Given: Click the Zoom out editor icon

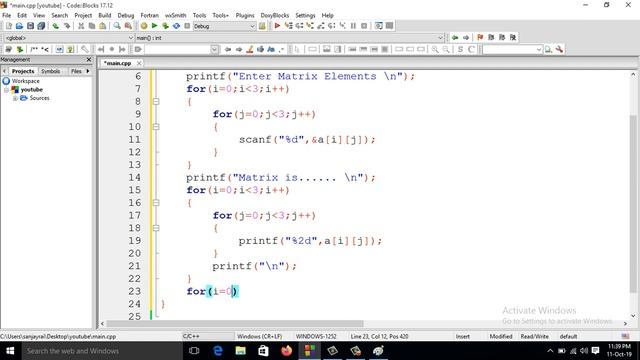Looking at the screenshot, I should pos(446,49).
